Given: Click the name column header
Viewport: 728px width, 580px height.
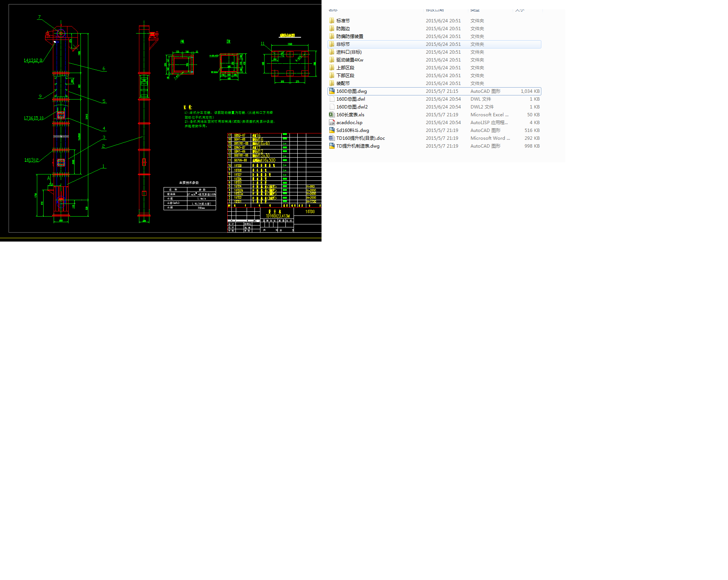Looking at the screenshot, I should pyautogui.click(x=333, y=10).
